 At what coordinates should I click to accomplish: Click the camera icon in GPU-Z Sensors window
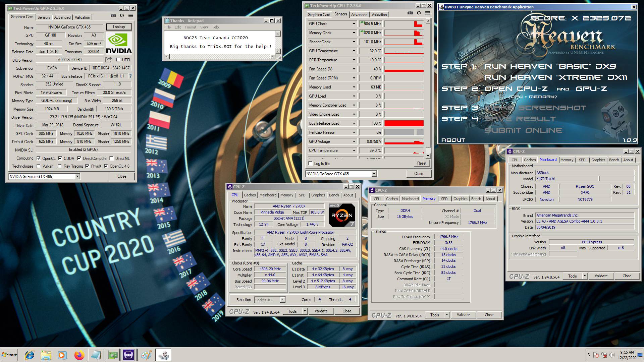point(410,13)
